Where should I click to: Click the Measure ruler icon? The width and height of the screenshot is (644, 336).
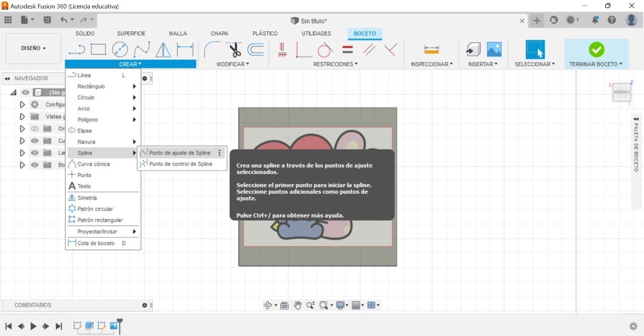(x=432, y=49)
